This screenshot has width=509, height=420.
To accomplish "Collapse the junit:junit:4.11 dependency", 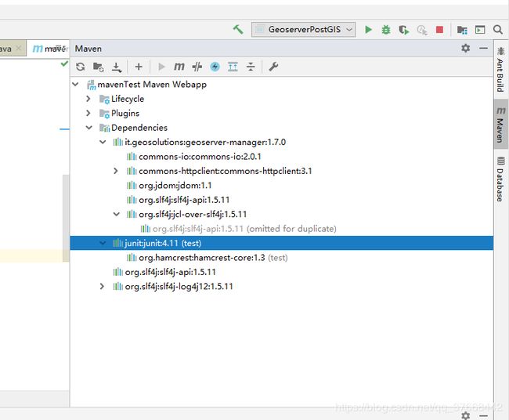I will tap(103, 243).
